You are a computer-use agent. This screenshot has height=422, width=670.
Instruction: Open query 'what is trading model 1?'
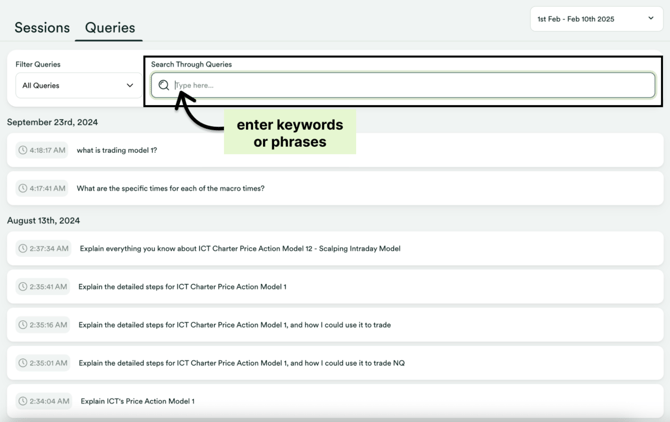pyautogui.click(x=335, y=150)
